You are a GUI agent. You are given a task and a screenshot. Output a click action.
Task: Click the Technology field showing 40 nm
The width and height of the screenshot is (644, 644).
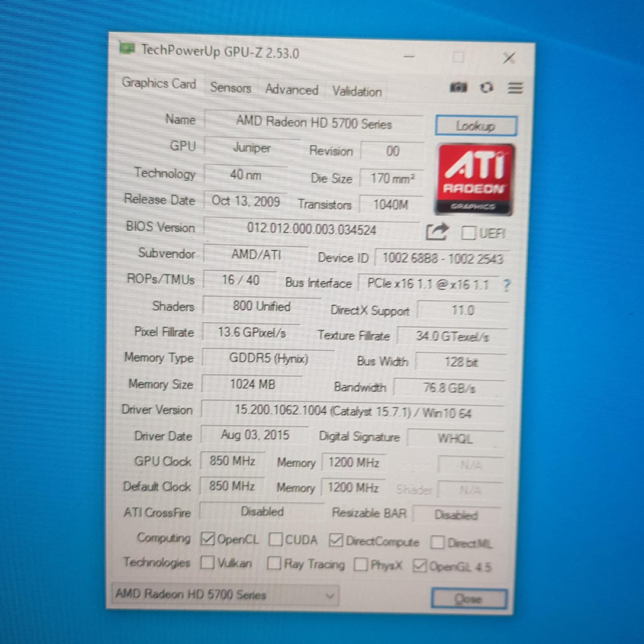click(x=246, y=174)
